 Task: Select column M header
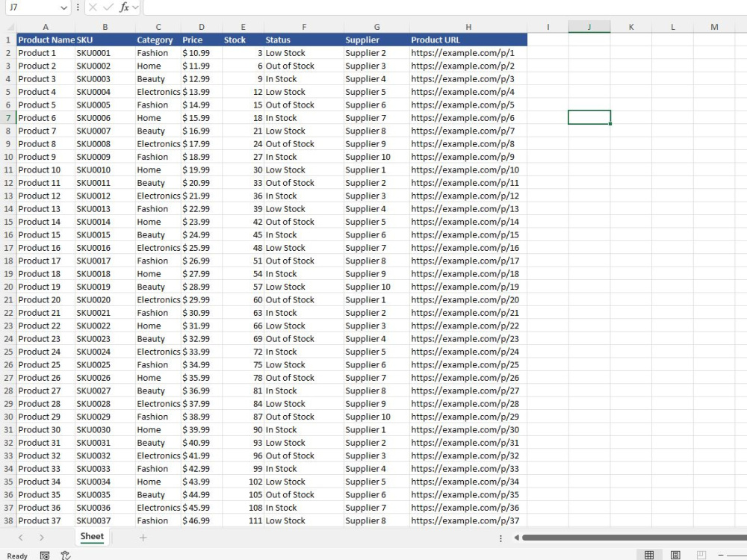pos(714,27)
